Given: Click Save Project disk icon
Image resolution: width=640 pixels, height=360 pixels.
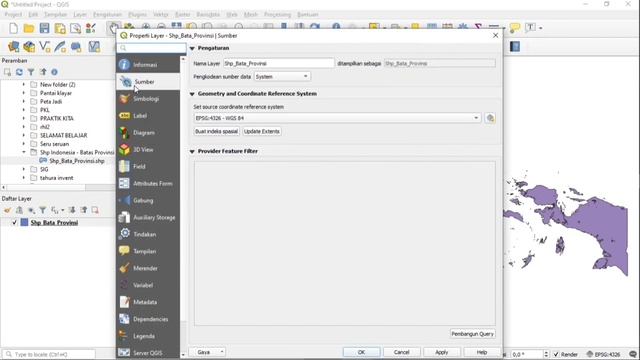Looking at the screenshot, I should [44, 28].
